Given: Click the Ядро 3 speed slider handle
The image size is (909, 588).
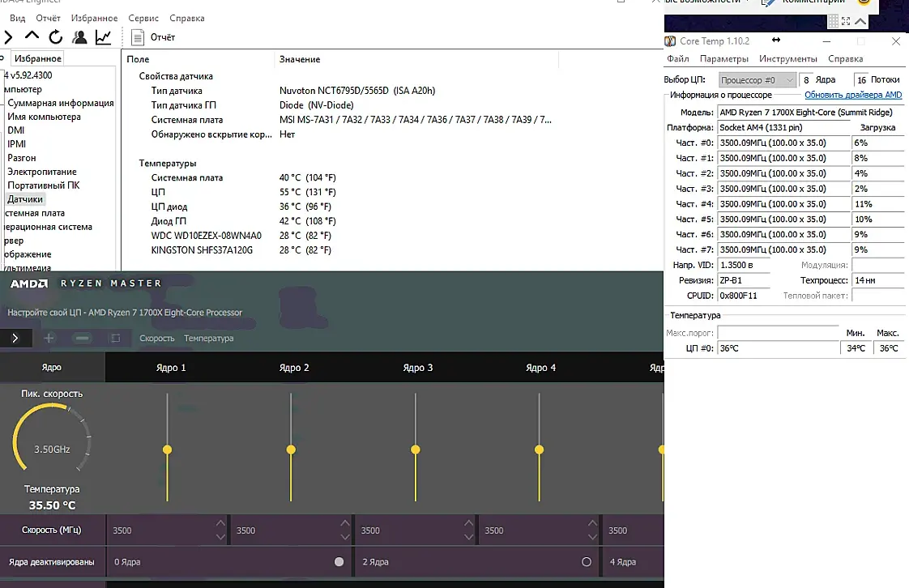Looking at the screenshot, I should coord(415,450).
